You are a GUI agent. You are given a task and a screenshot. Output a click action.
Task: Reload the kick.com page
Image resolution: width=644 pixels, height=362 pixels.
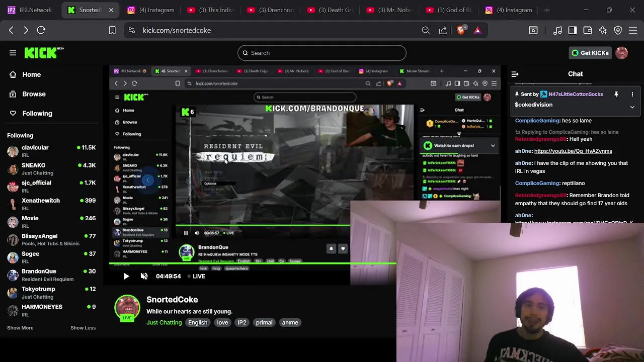pos(41,30)
